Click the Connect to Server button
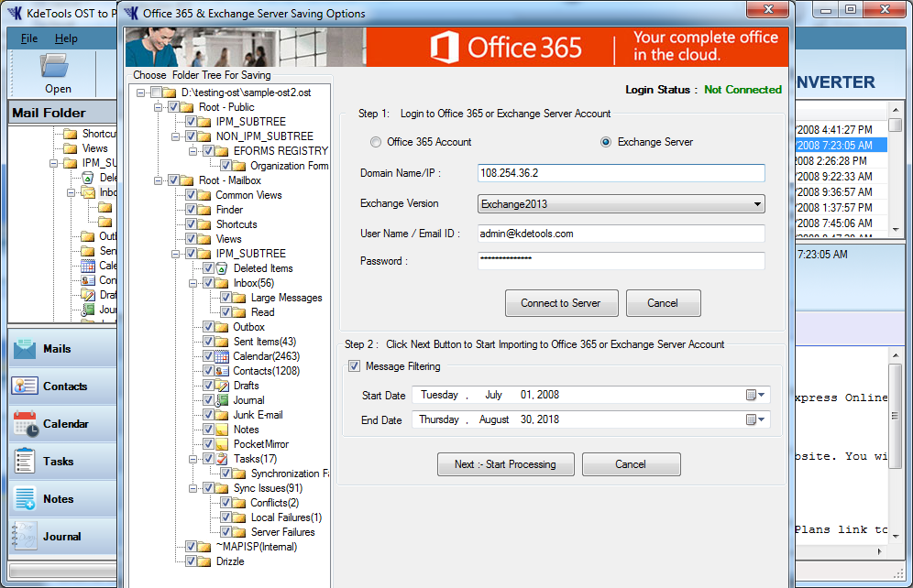913x588 pixels. 561,303
